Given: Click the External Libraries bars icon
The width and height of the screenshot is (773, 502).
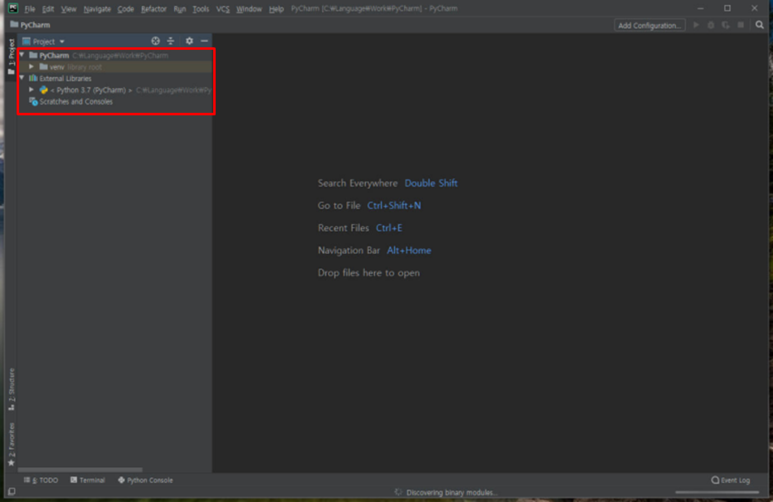Looking at the screenshot, I should (33, 78).
